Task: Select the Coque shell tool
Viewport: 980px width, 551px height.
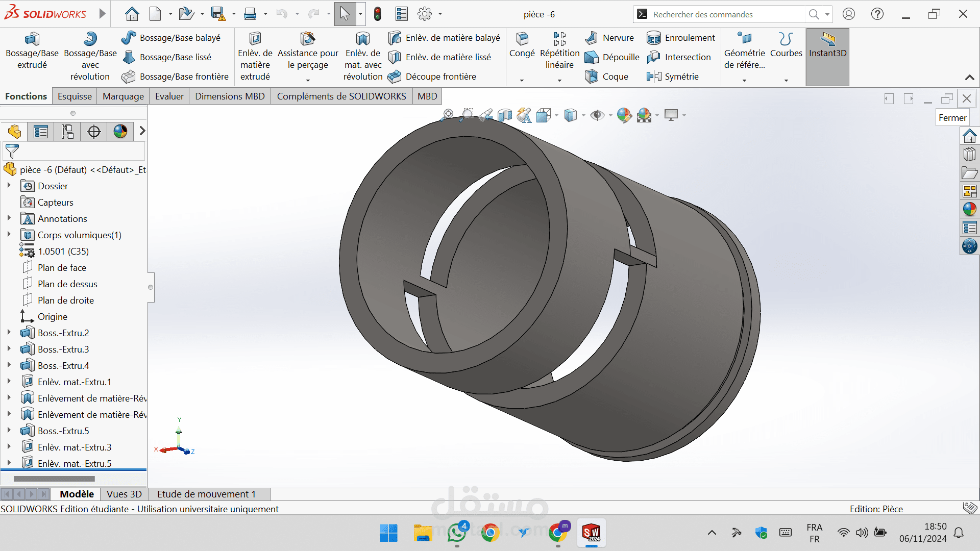Action: pyautogui.click(x=607, y=77)
